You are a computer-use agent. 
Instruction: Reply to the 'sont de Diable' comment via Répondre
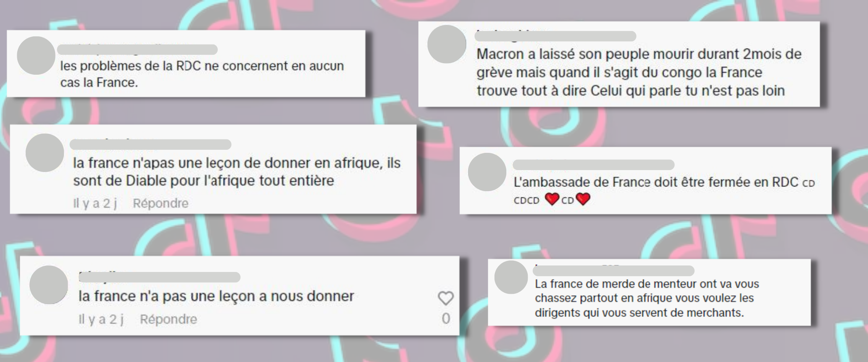[x=161, y=203]
